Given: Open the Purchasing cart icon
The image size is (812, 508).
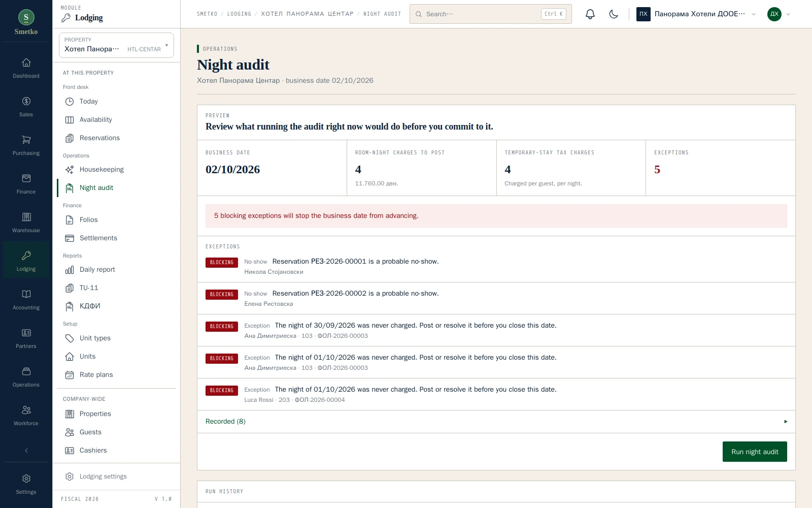Looking at the screenshot, I should (26, 146).
